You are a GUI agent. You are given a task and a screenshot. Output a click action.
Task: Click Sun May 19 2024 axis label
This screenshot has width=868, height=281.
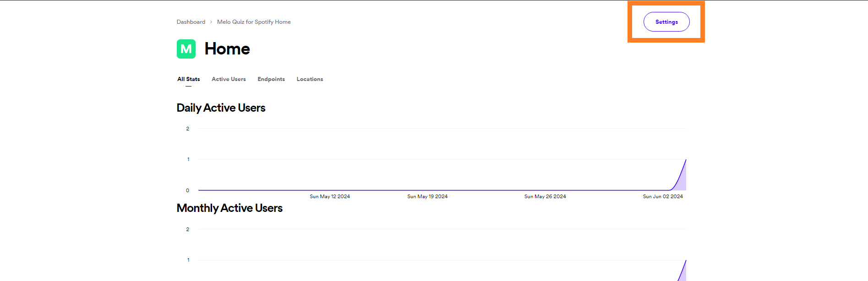coord(427,196)
